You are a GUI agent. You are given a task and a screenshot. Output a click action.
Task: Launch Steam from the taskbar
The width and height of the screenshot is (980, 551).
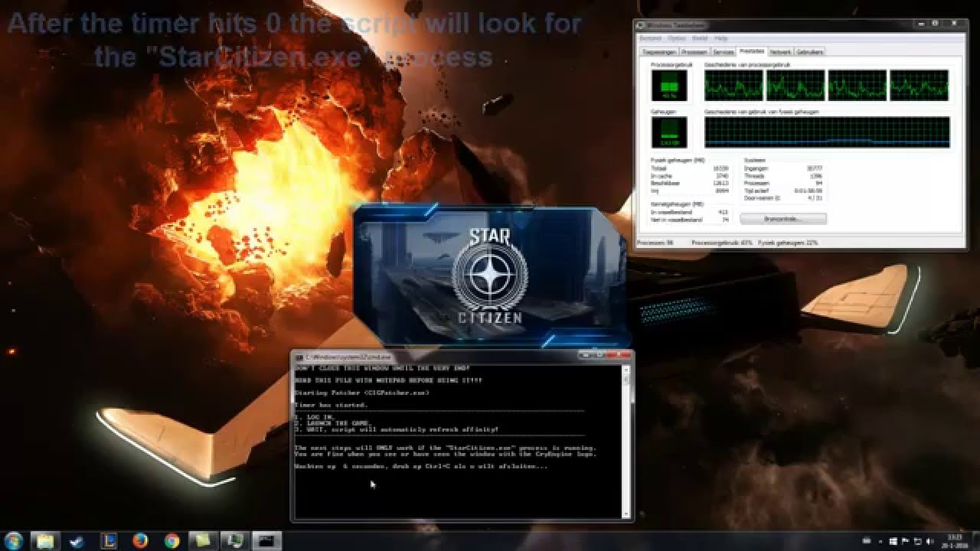click(x=77, y=541)
